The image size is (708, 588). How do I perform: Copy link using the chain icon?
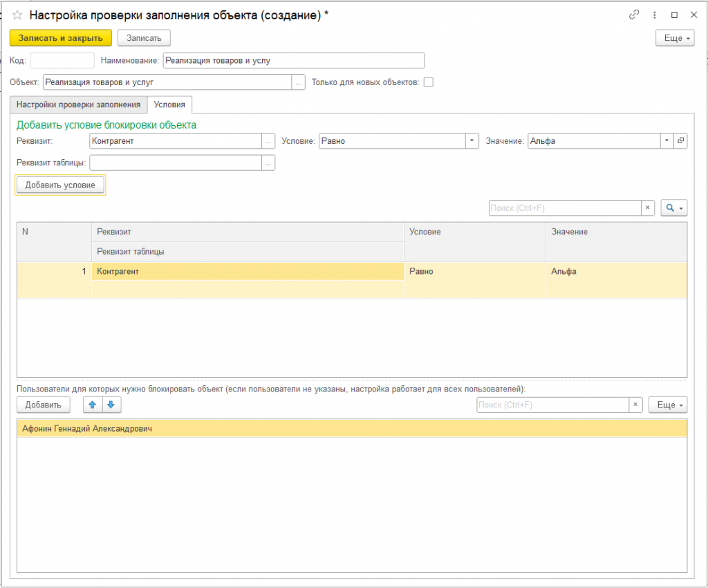click(634, 15)
